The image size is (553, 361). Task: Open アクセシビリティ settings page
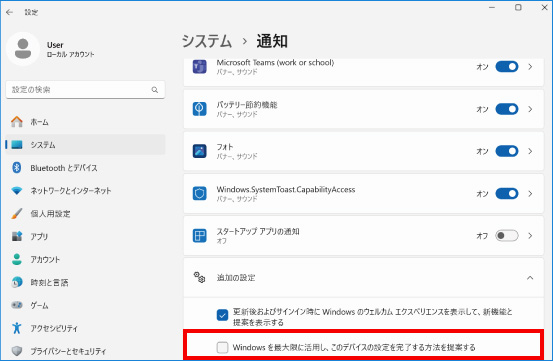[x=85, y=328]
